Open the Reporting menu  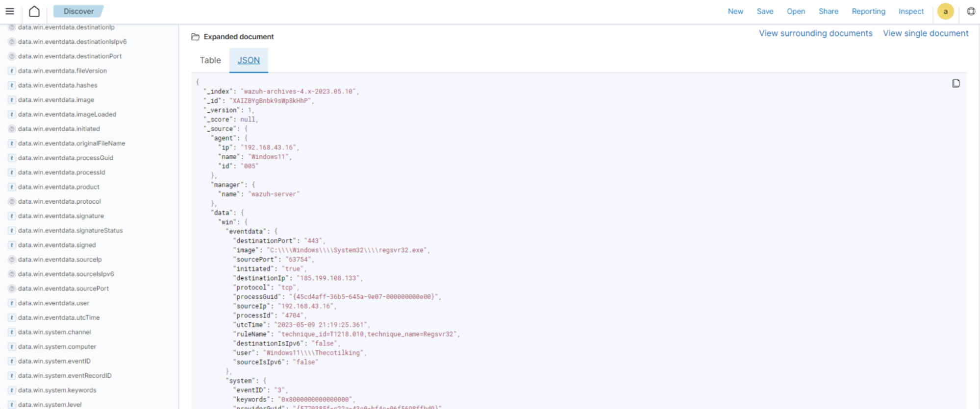pyautogui.click(x=868, y=11)
